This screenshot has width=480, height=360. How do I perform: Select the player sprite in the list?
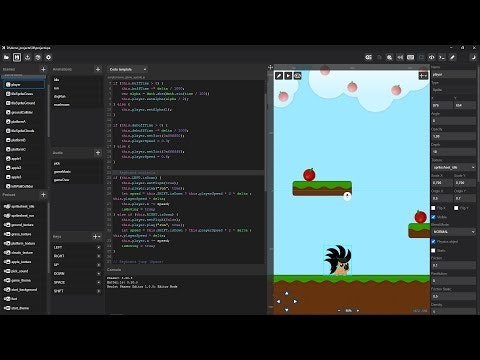pos(24,85)
